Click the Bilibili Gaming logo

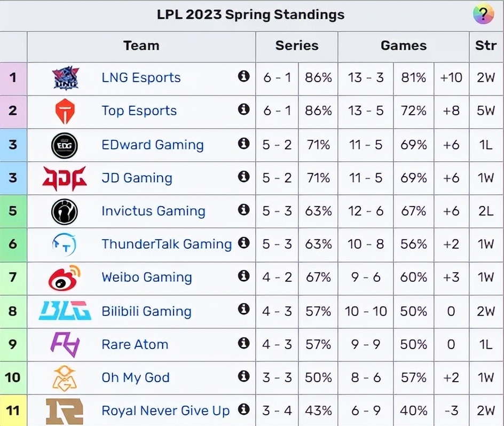[65, 311]
